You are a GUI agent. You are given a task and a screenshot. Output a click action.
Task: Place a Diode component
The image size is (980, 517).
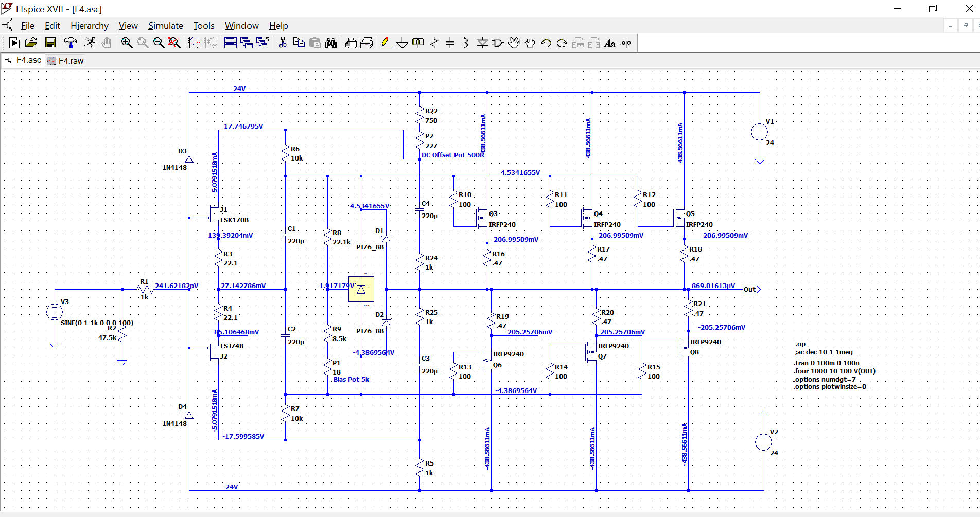[482, 43]
